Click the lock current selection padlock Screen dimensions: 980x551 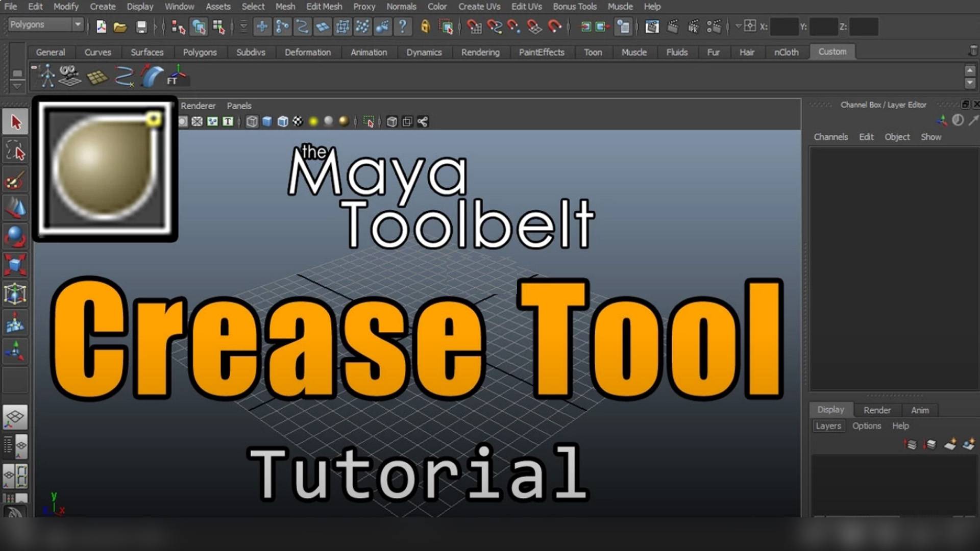click(x=425, y=27)
